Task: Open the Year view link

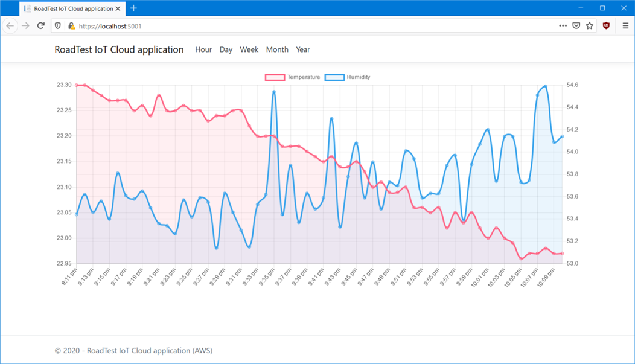Action: (x=302, y=49)
